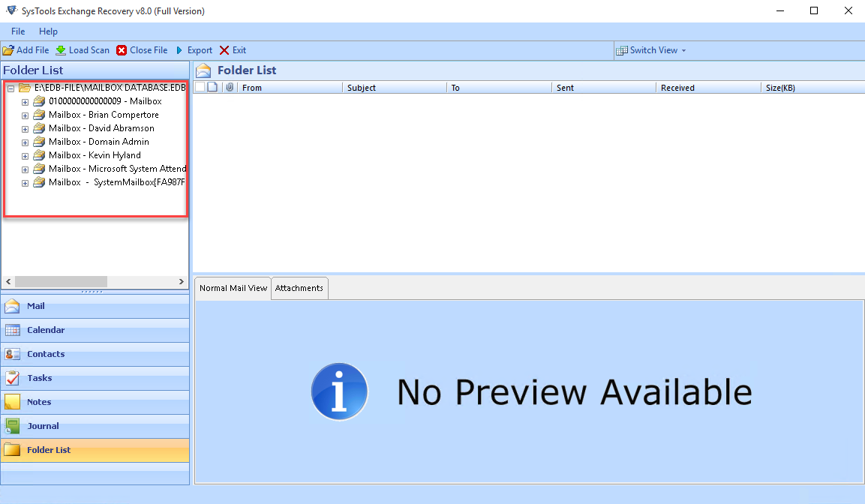Collapse the E:\EDB-FILE root database node
Viewport: 865px width, 504px height.
11,88
